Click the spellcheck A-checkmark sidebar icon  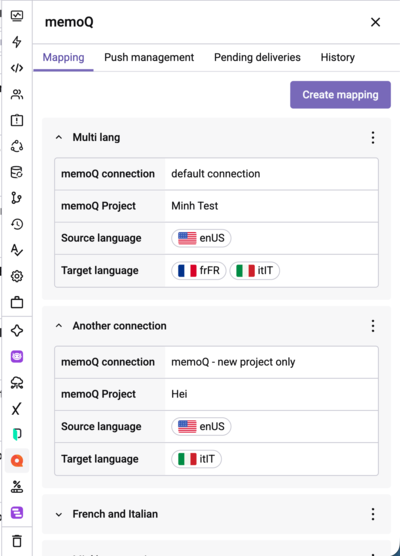click(17, 250)
